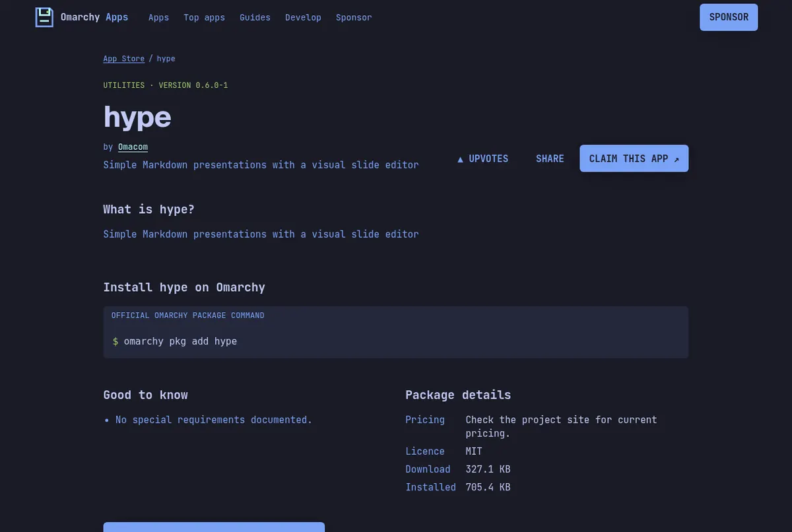Click the "Download" label in Package details

(x=428, y=469)
